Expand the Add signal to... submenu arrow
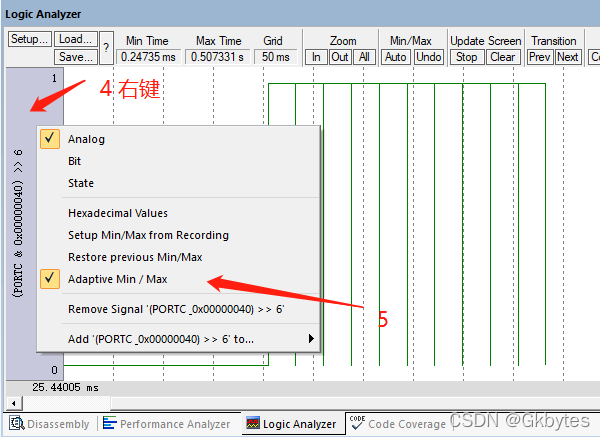The width and height of the screenshot is (605, 440). point(311,339)
